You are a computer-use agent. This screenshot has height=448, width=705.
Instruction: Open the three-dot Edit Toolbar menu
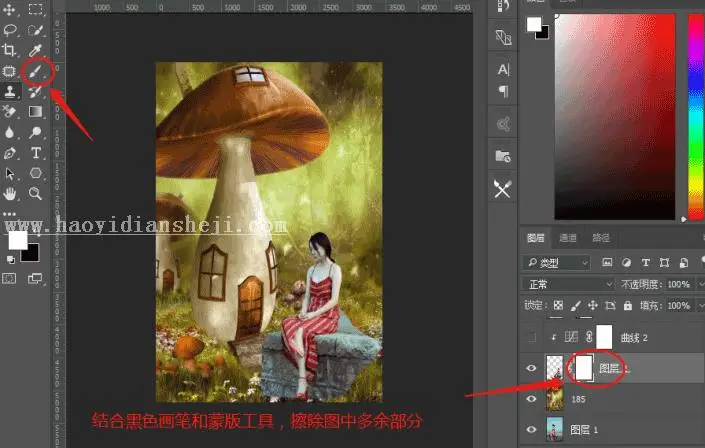click(x=9, y=214)
